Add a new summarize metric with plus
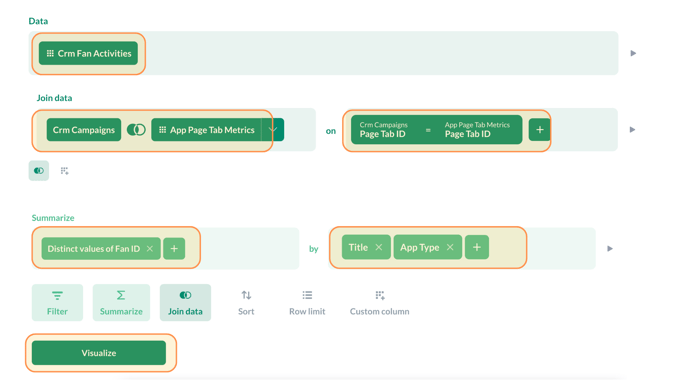 tap(174, 249)
